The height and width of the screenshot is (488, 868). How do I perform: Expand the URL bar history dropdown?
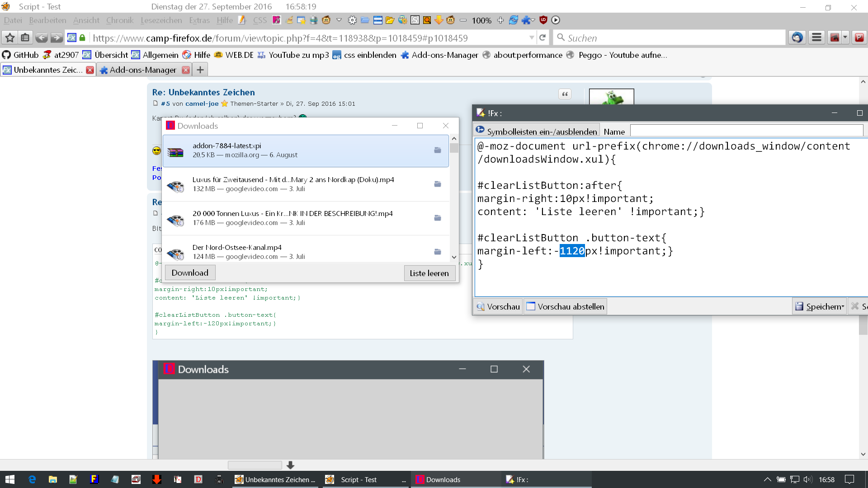[532, 38]
